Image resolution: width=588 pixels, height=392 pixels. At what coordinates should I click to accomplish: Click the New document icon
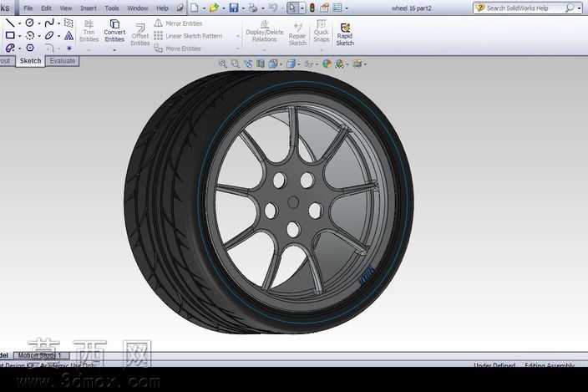[195, 8]
